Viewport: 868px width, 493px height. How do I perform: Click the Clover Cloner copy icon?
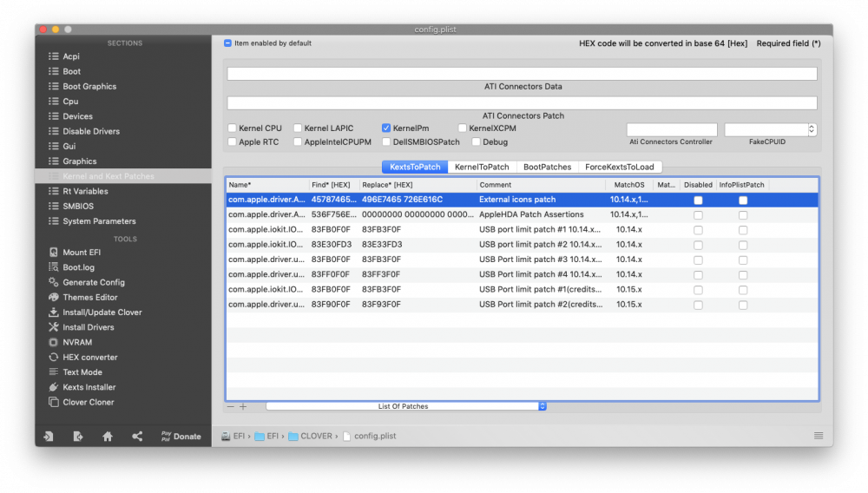coord(54,402)
